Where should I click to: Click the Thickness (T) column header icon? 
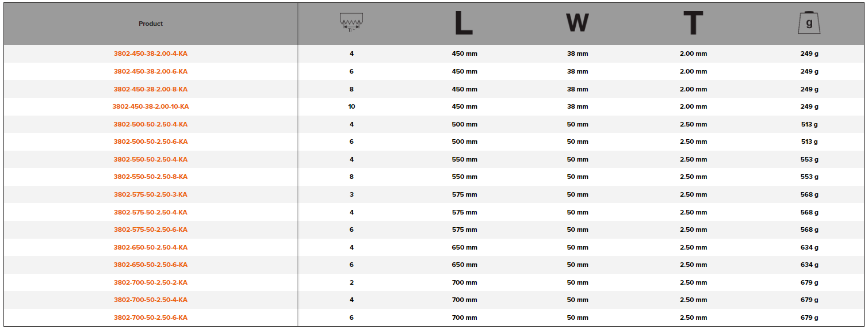pos(693,24)
